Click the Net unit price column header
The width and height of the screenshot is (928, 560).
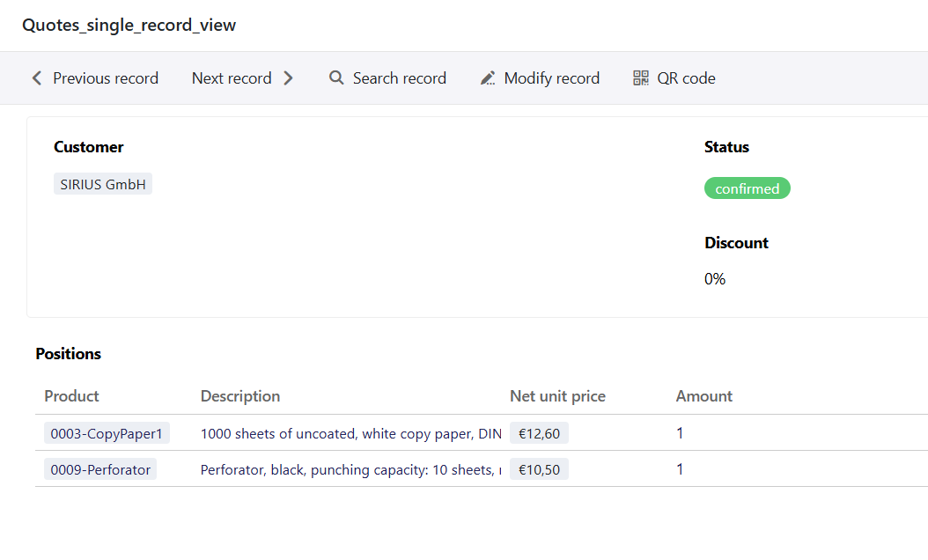click(x=557, y=396)
